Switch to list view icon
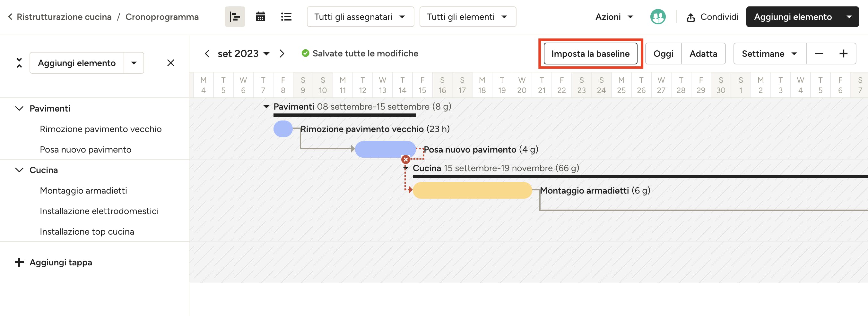The width and height of the screenshot is (868, 316). pyautogui.click(x=286, y=16)
